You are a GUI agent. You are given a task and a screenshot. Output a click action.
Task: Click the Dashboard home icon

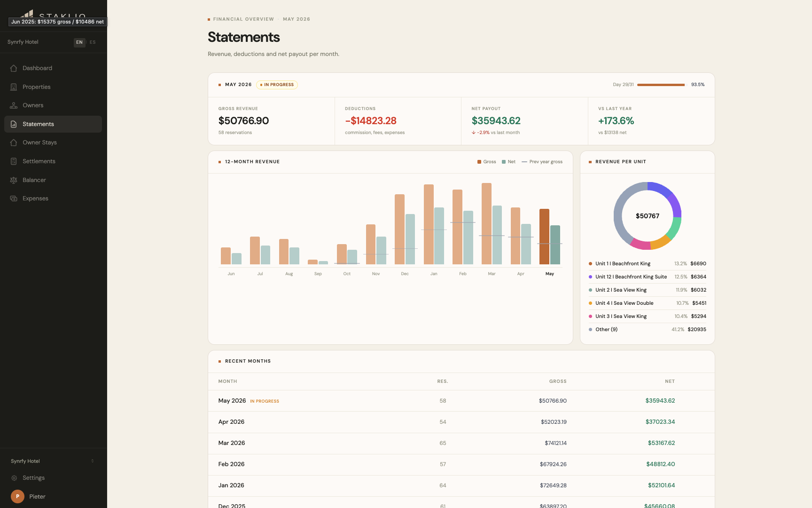(x=14, y=68)
